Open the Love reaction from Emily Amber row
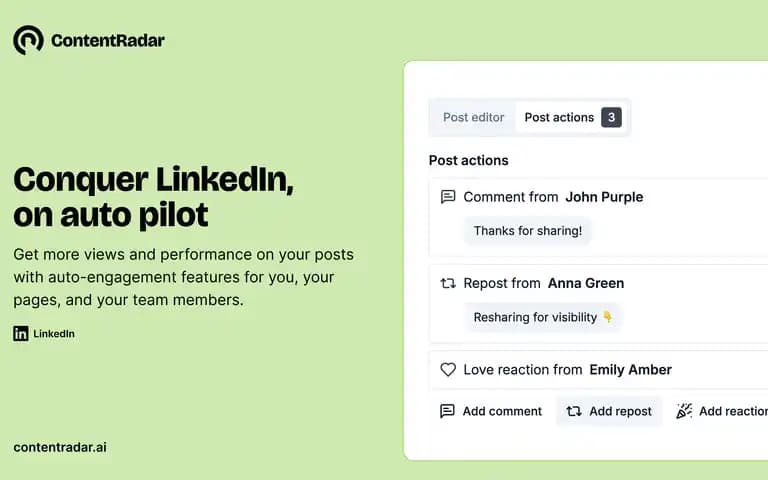The width and height of the screenshot is (768, 480). coord(599,370)
